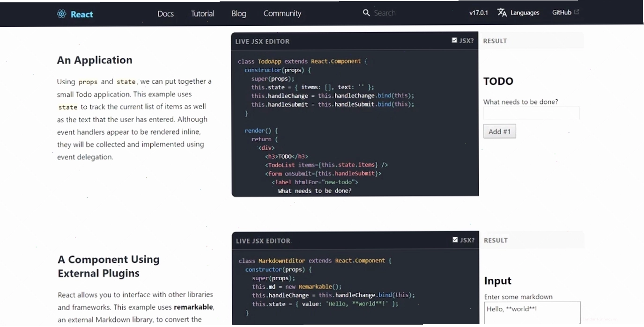This screenshot has height=327, width=644.
Task: Toggle JSX checkbox in the TodoApp editor
Action: click(454, 40)
